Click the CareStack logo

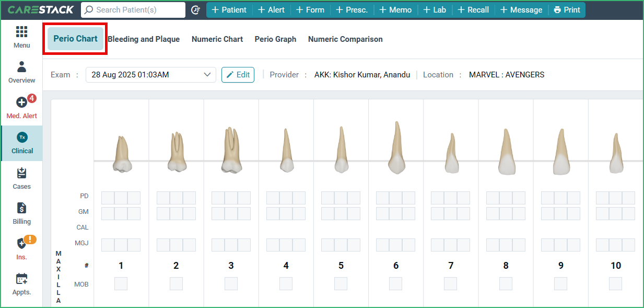[x=39, y=9]
